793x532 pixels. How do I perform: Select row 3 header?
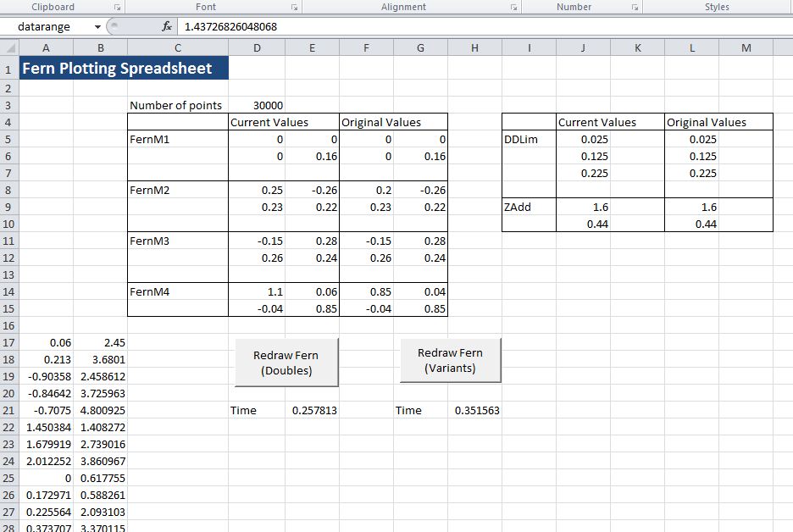pyautogui.click(x=8, y=106)
